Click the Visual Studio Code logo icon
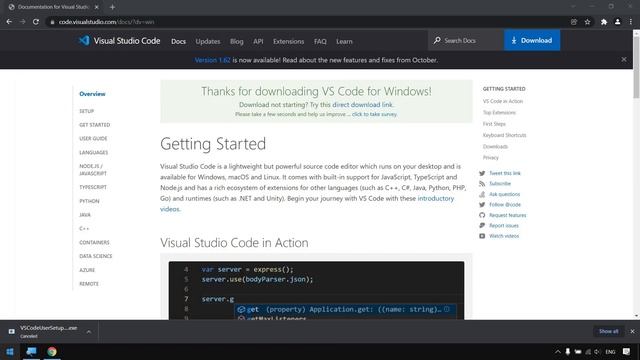This screenshot has width=640, height=360. [84, 40]
